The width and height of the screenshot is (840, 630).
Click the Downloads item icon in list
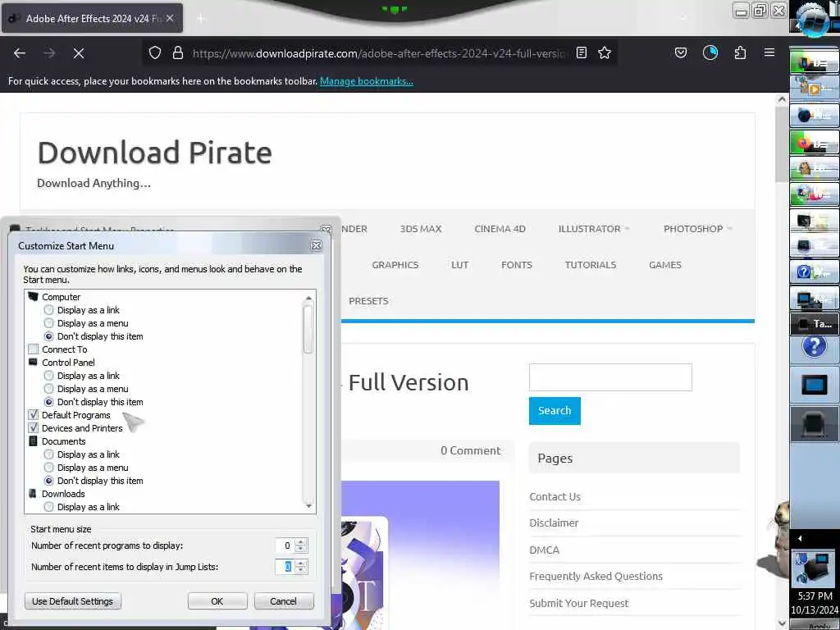click(x=33, y=493)
